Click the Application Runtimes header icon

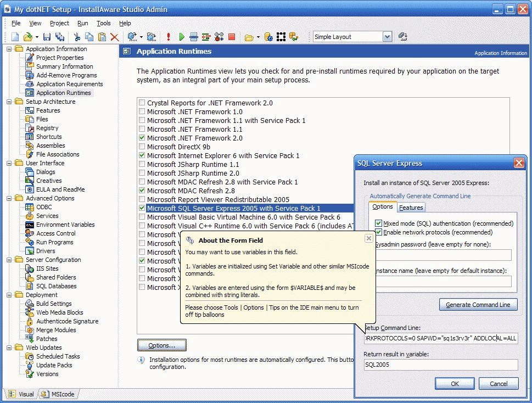click(x=127, y=51)
